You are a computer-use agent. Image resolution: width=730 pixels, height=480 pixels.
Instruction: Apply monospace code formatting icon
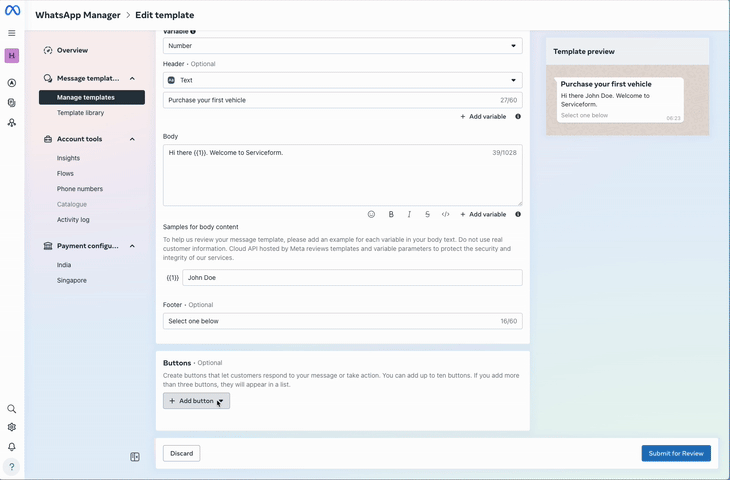pyautogui.click(x=446, y=214)
